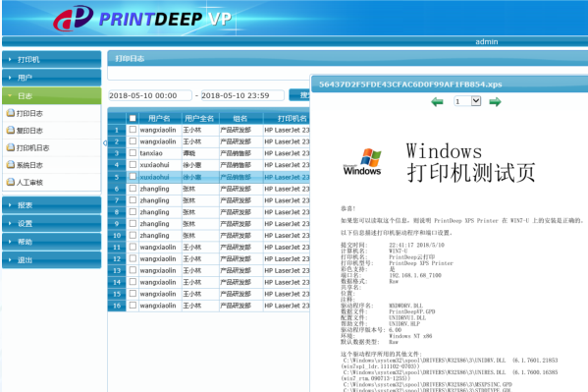588x392 pixels.
Task: Go to next page with right green arrow
Action: coord(495,101)
